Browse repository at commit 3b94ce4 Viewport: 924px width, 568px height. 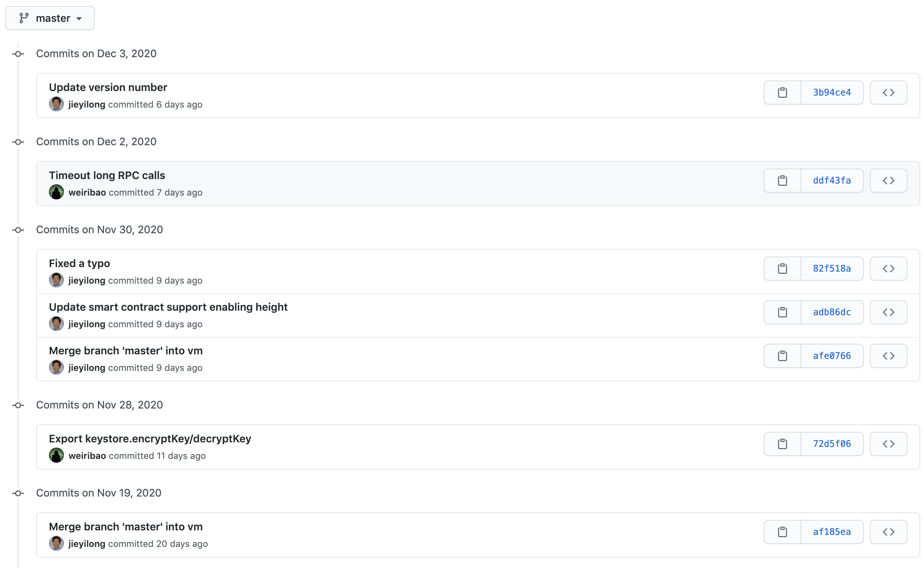point(888,93)
